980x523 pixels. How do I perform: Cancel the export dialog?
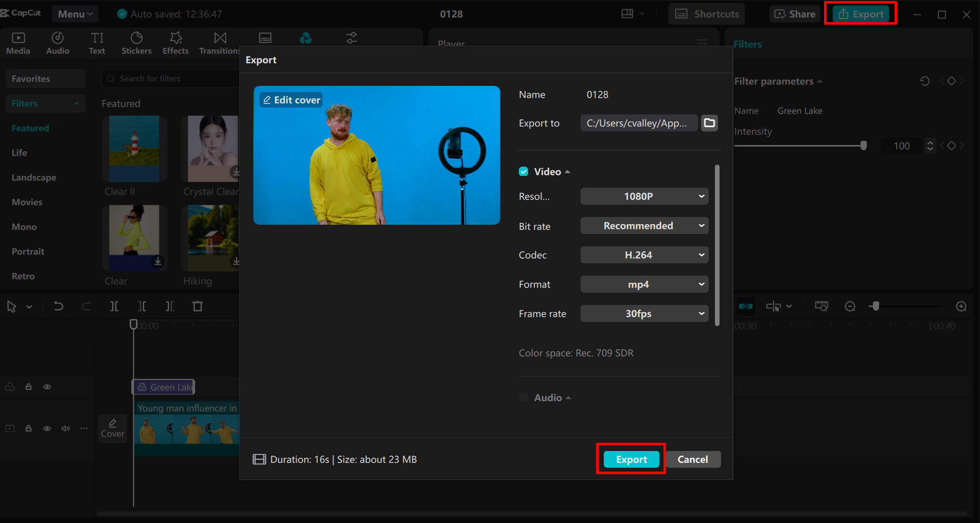(692, 459)
